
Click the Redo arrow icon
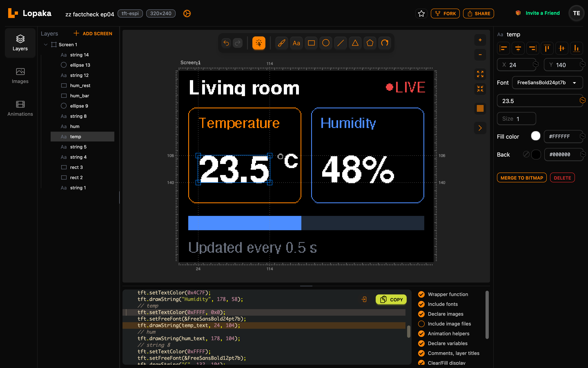pos(238,43)
